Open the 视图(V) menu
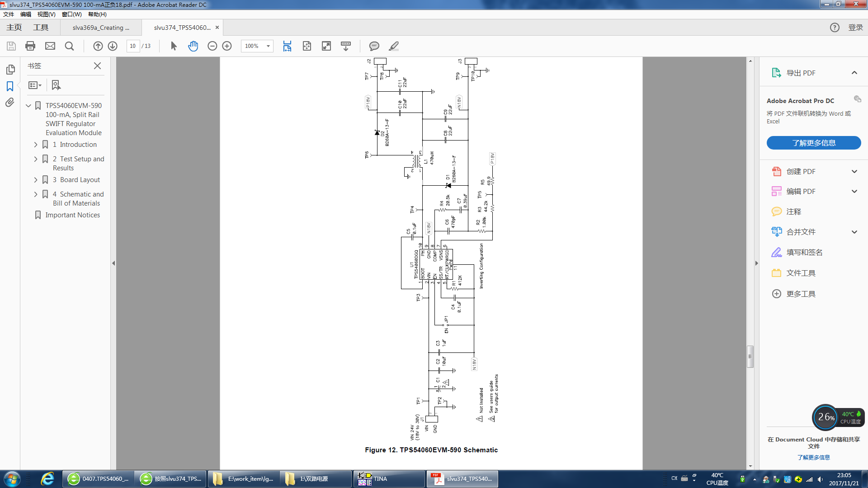Image resolution: width=868 pixels, height=488 pixels. [x=46, y=14]
